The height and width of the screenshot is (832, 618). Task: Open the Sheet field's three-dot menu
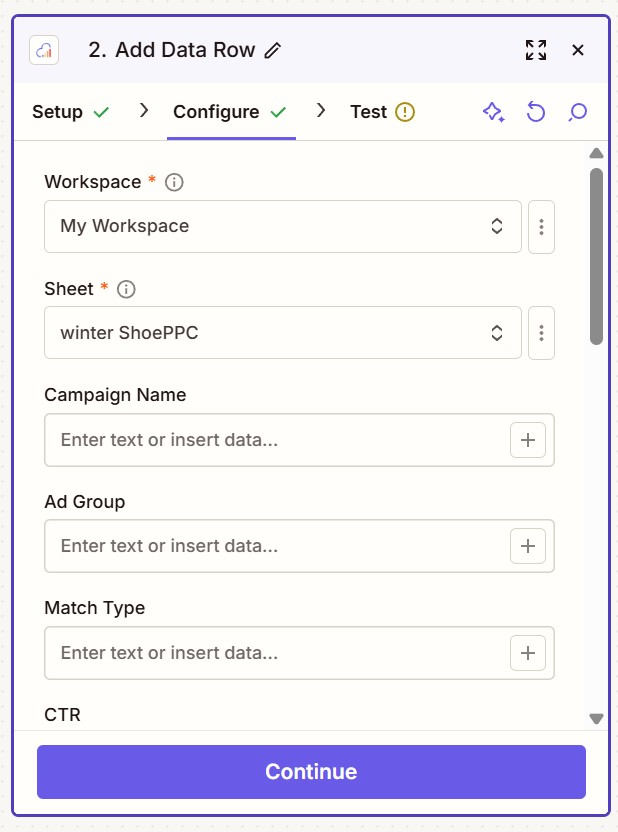541,333
